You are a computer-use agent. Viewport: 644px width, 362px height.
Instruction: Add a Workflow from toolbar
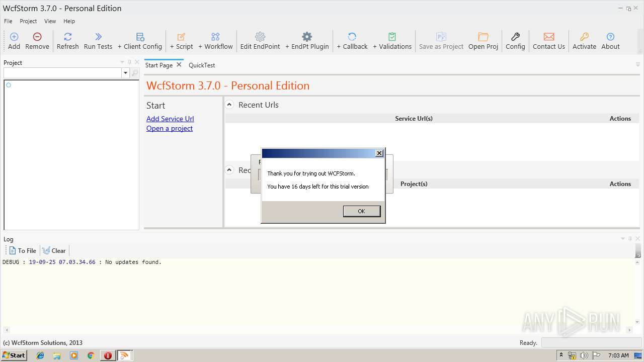(215, 41)
